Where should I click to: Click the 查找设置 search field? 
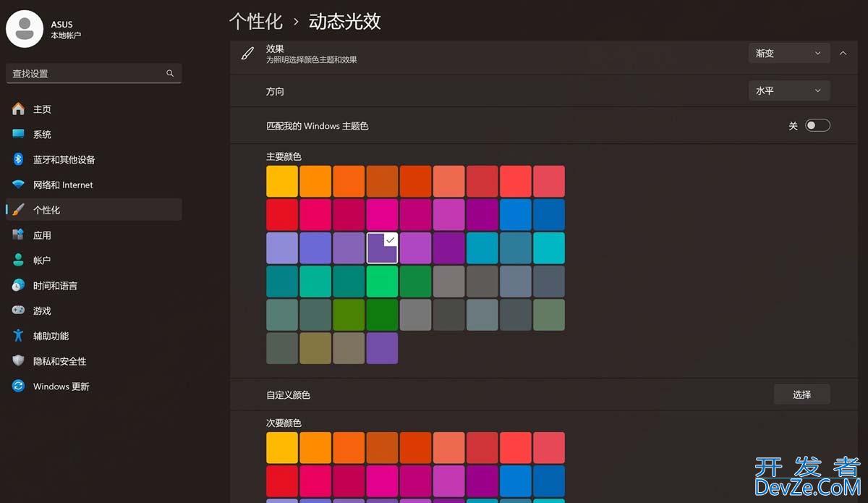point(93,73)
